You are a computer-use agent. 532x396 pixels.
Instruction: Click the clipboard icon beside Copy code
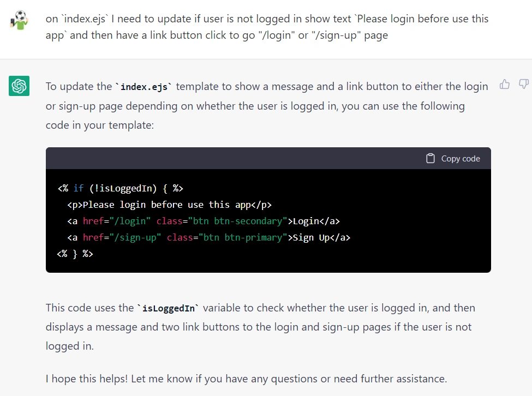click(430, 158)
